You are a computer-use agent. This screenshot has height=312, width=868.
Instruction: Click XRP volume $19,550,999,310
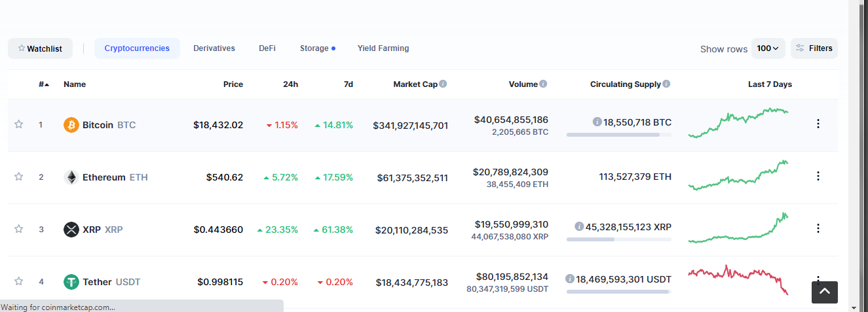click(511, 224)
